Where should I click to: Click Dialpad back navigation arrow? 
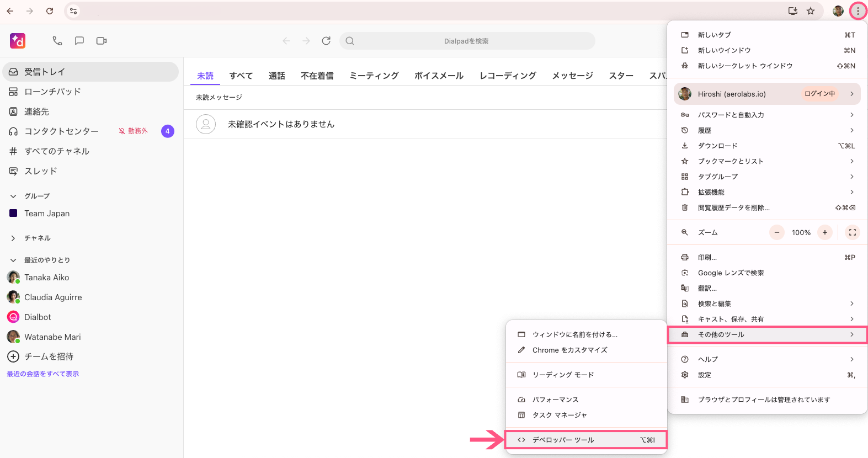(286, 41)
